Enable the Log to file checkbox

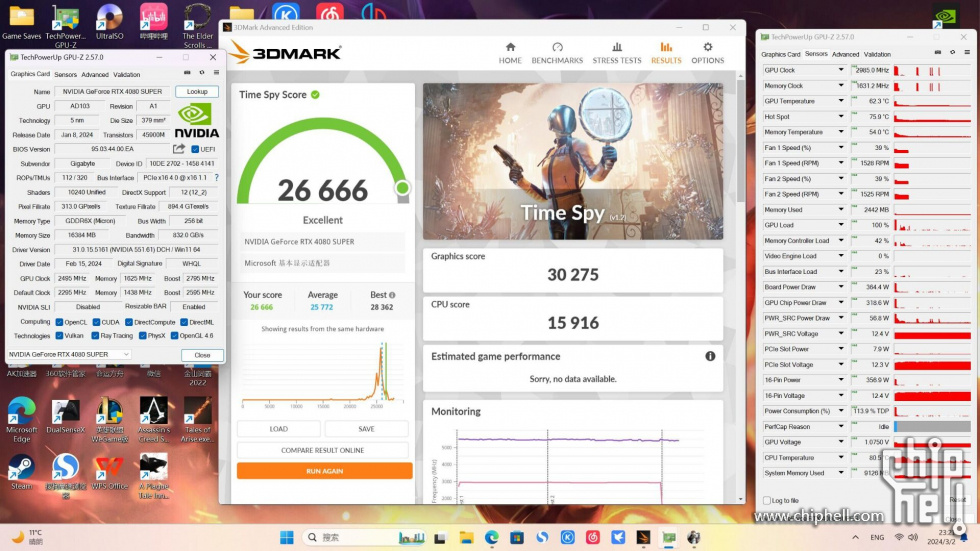click(767, 500)
